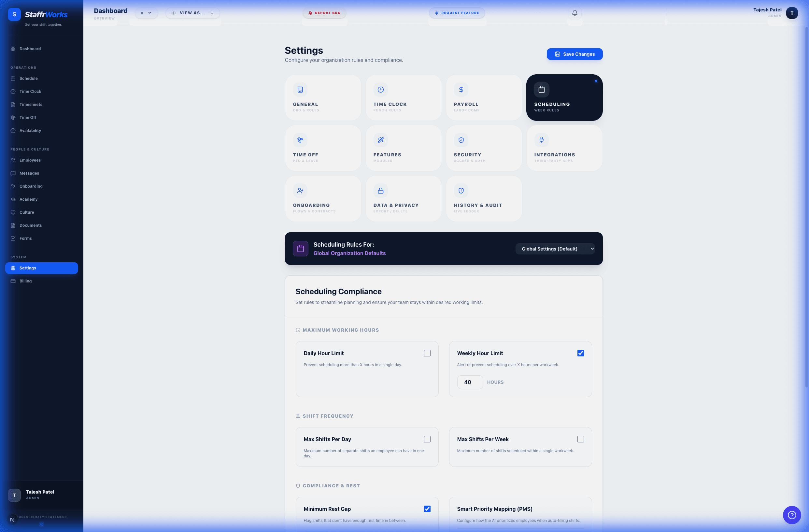Open Integrations third-party apps settings

click(x=564, y=148)
